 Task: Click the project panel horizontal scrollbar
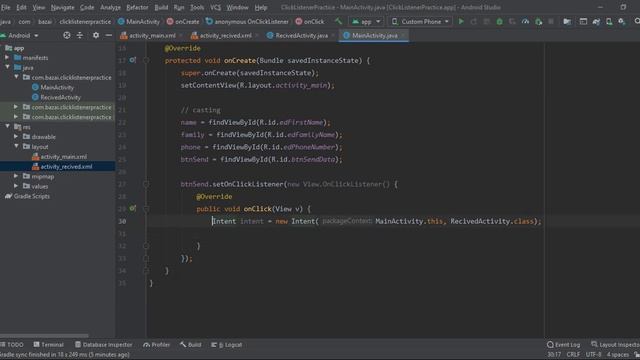coord(44,336)
